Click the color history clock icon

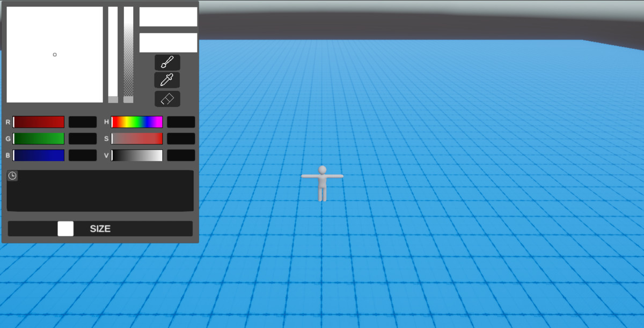(x=12, y=176)
